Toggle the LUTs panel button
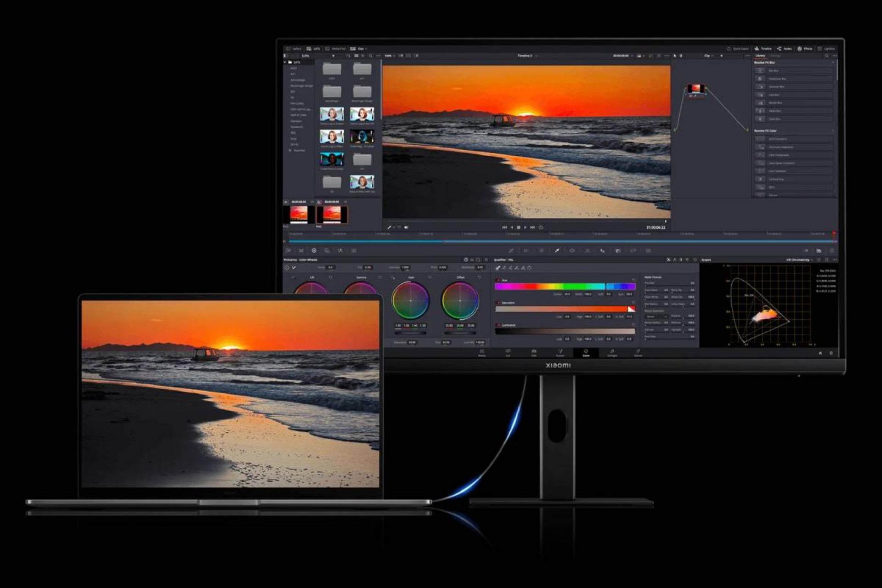This screenshot has width=882, height=588. [313, 49]
